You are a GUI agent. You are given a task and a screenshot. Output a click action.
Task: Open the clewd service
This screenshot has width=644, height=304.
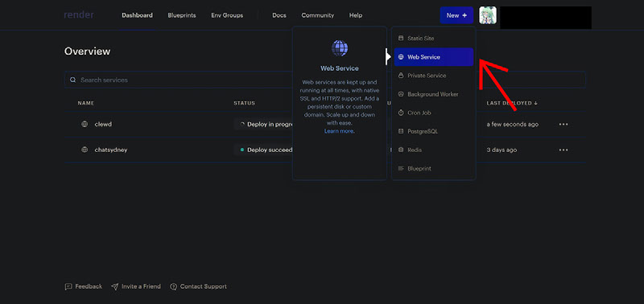pos(103,125)
